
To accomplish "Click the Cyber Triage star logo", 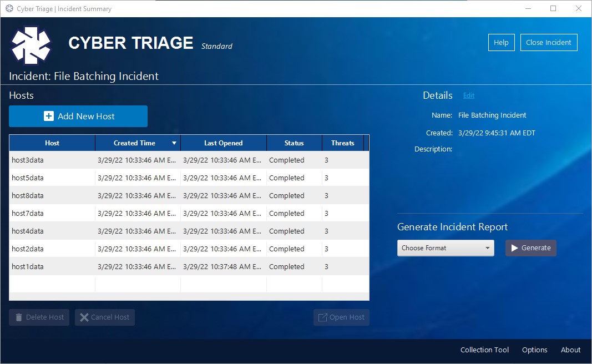I will [31, 46].
